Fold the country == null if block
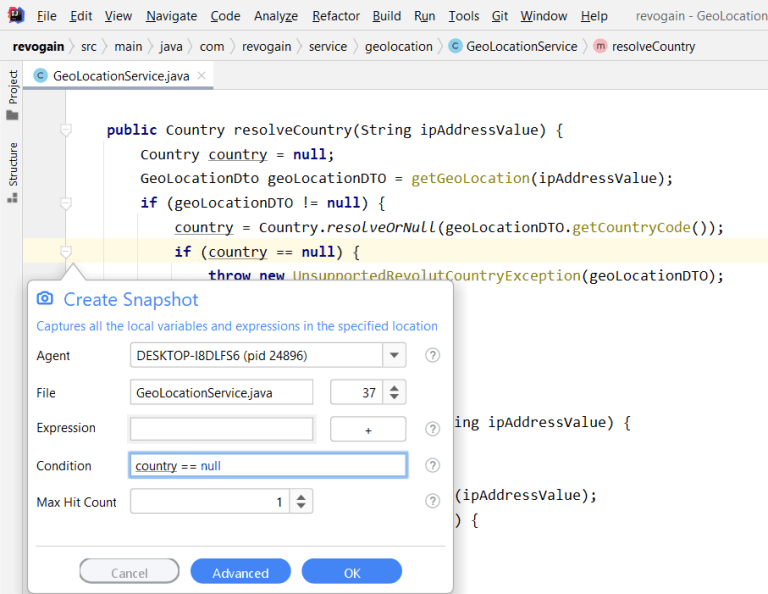 (66, 252)
